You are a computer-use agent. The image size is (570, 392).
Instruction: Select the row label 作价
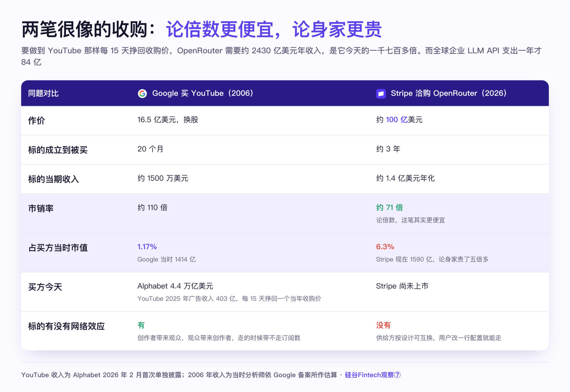coord(37,121)
